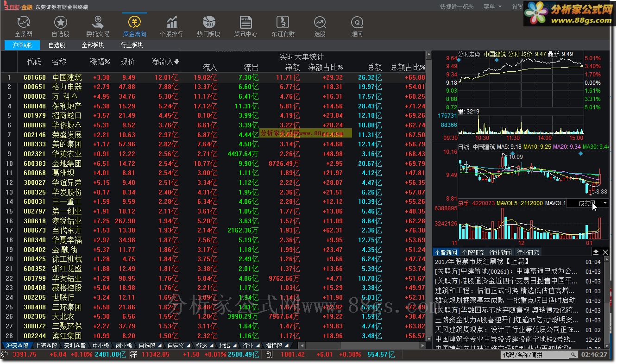Select stock row 保利地产 600048
This screenshot has height=364, width=617.
(213, 106)
